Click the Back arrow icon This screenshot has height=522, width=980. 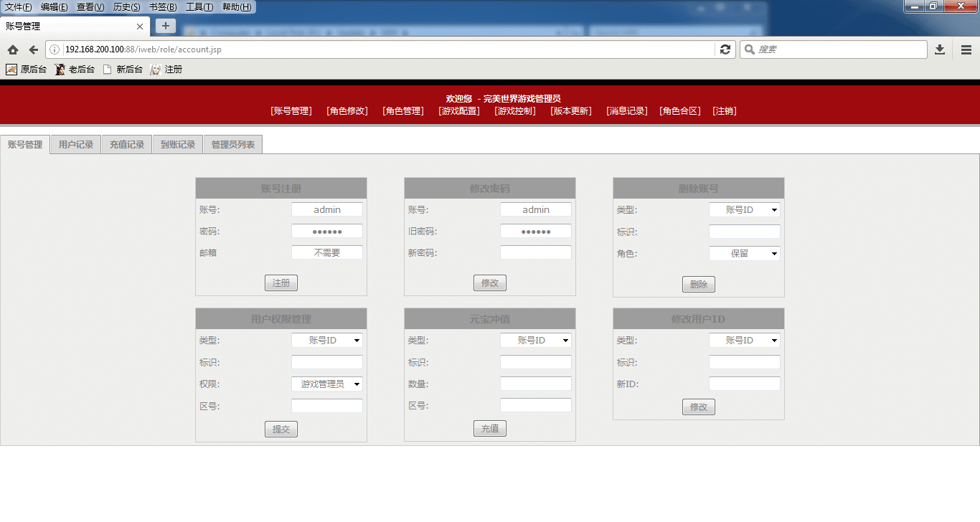tap(33, 49)
